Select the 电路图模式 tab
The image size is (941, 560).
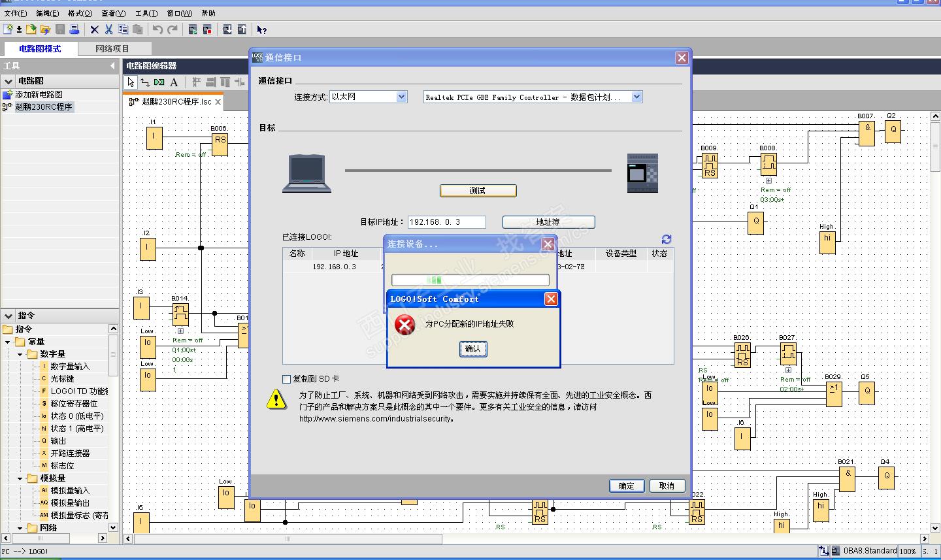(40, 48)
